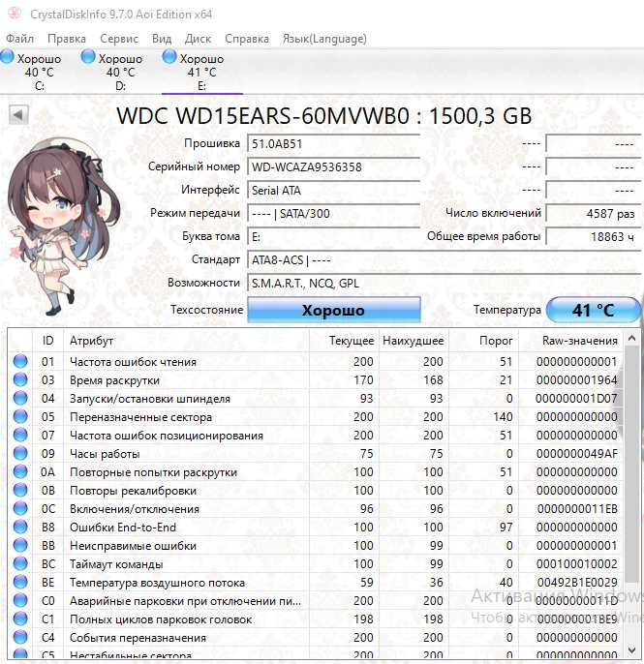This screenshot has height=664, width=644.
Task: Click status orb for События переназначения row
Action: coord(20,637)
